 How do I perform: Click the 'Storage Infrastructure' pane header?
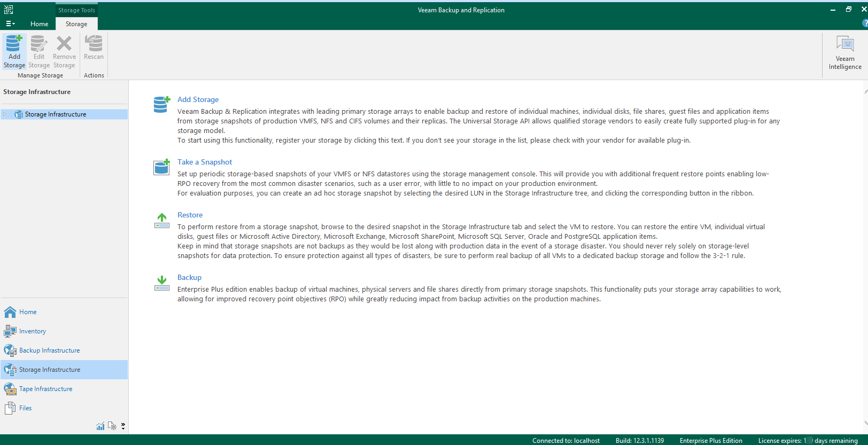tap(37, 92)
